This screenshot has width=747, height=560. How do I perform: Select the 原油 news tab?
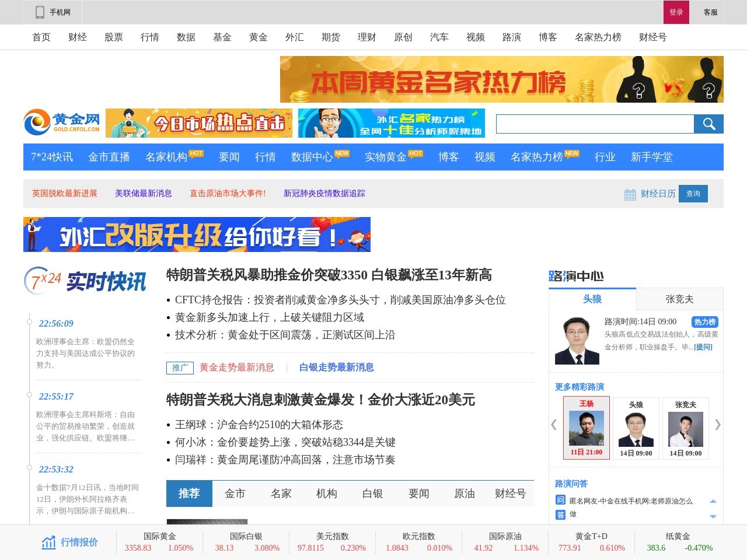click(x=465, y=494)
